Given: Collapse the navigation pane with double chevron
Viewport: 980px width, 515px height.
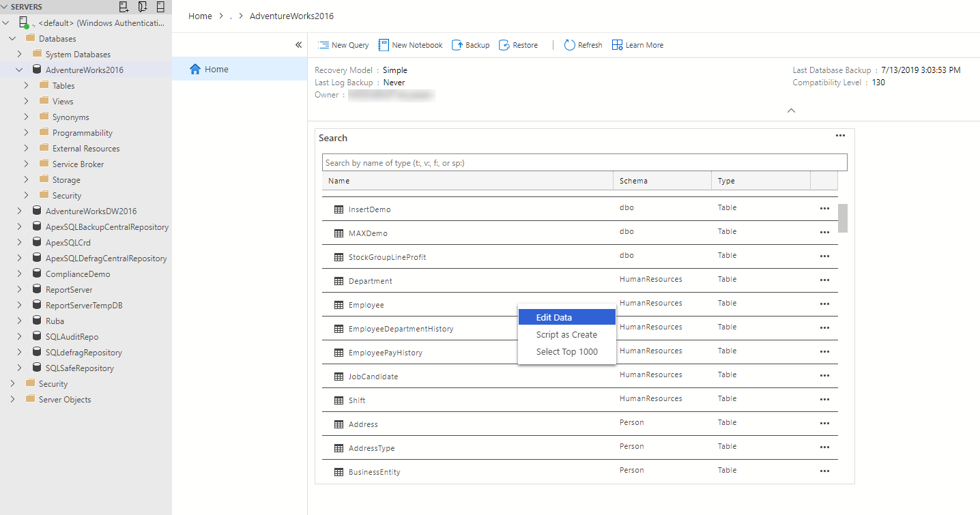Looking at the screenshot, I should pyautogui.click(x=298, y=45).
